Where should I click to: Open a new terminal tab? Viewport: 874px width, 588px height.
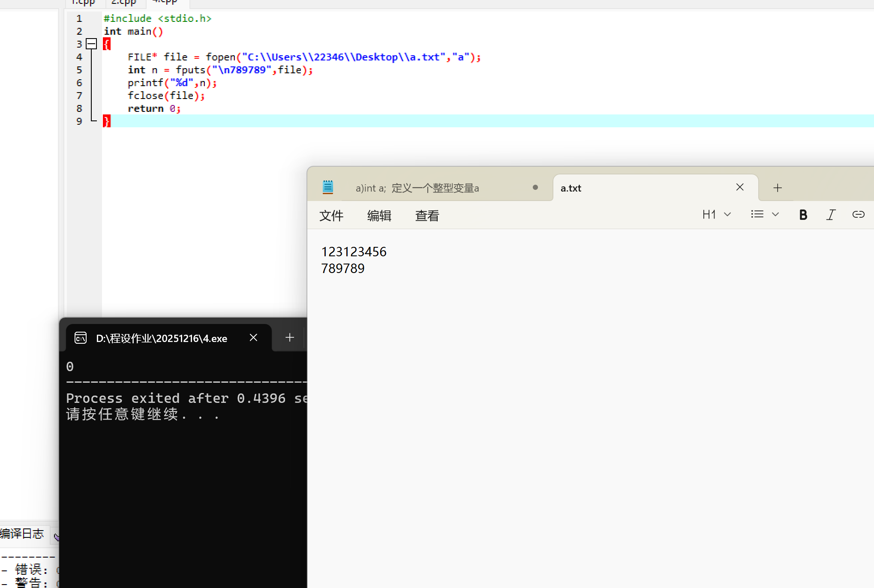[x=290, y=338]
